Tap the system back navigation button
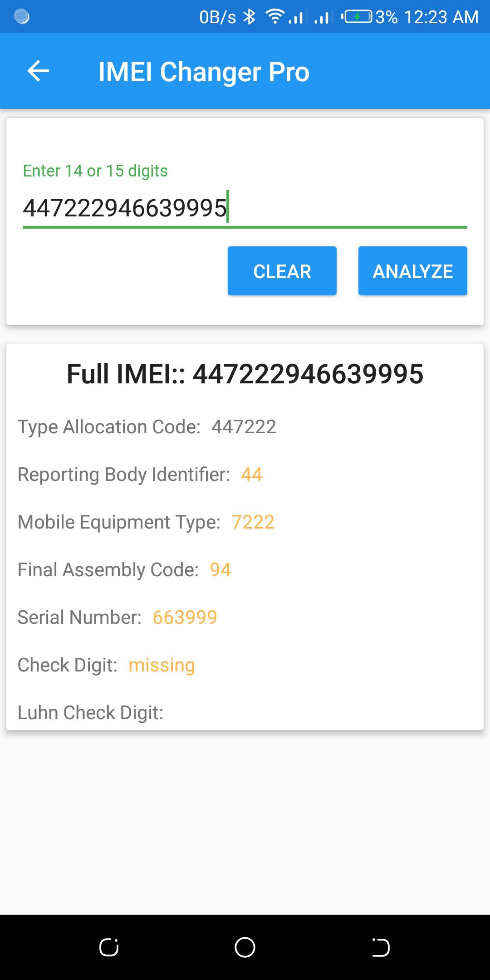The height and width of the screenshot is (980, 490). click(x=381, y=947)
